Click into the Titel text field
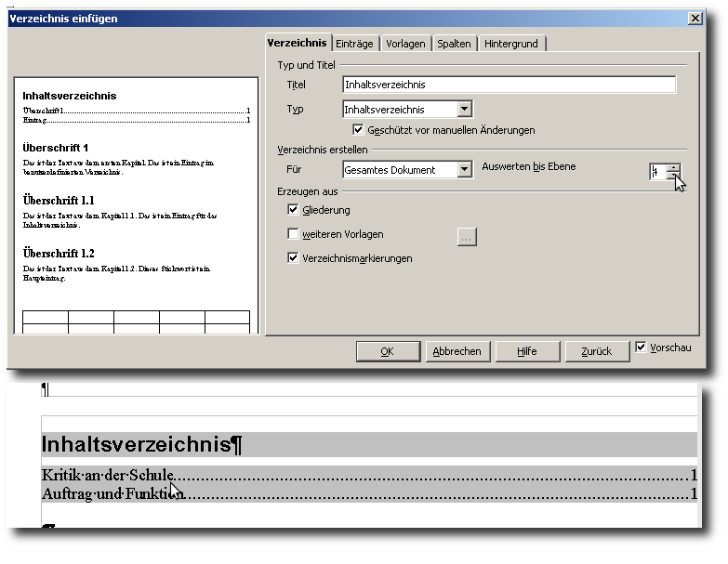The width and height of the screenshot is (728, 564). click(509, 85)
